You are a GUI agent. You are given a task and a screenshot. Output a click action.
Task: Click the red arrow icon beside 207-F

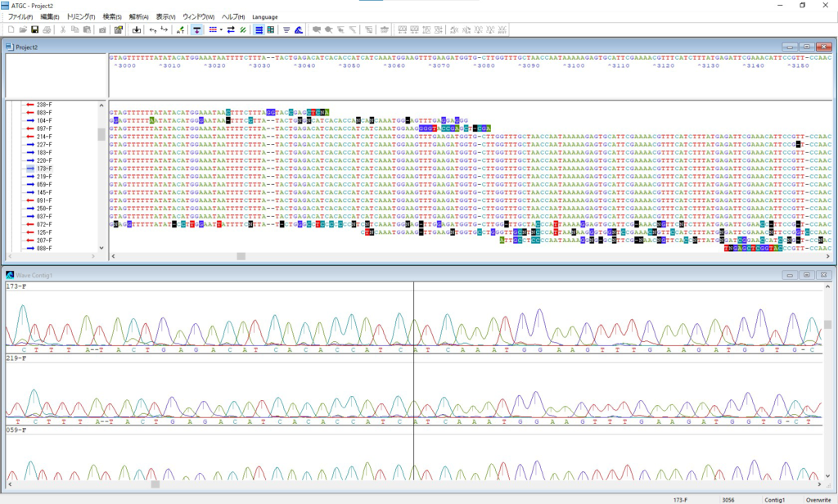tap(30, 241)
